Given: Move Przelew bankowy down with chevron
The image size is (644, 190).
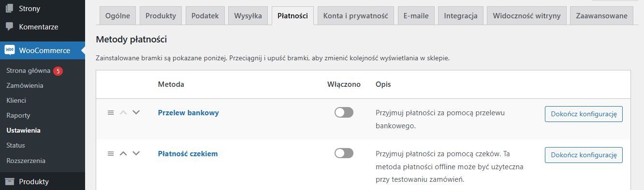Looking at the screenshot, I should coord(136,112).
